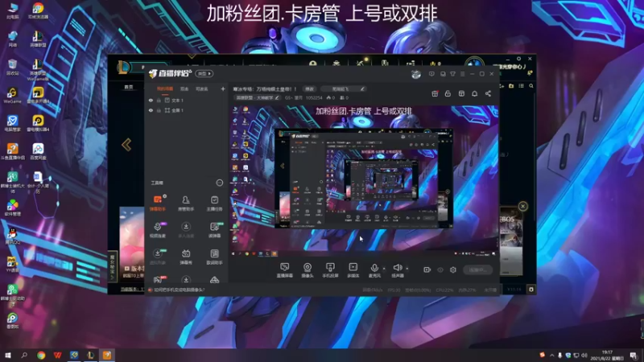
Task: Expand the microphone options arrow
Action: point(384,269)
